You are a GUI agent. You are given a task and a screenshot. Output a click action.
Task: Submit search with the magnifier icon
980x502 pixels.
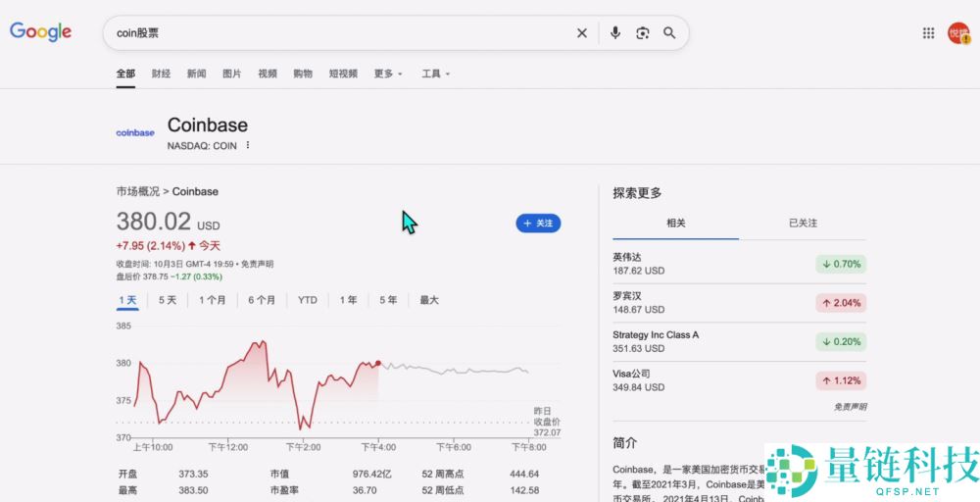click(x=669, y=33)
